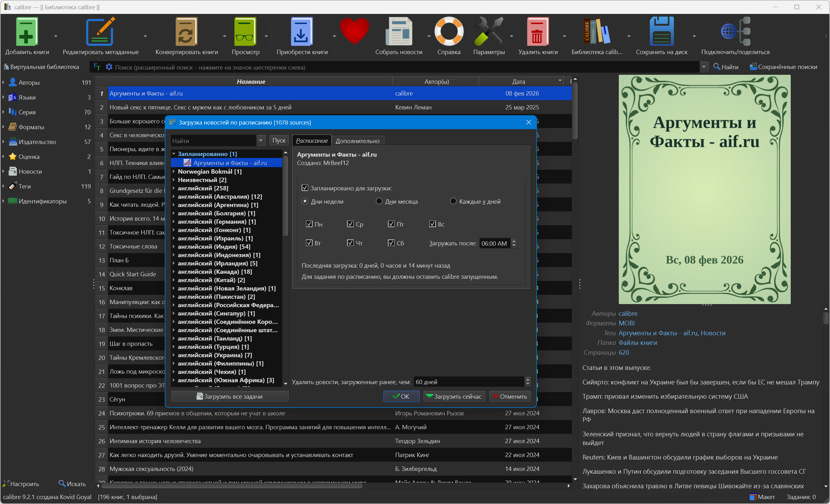Open the book viewer (Просмотр) icon
Viewport: 830px width, 504px height.
(245, 31)
